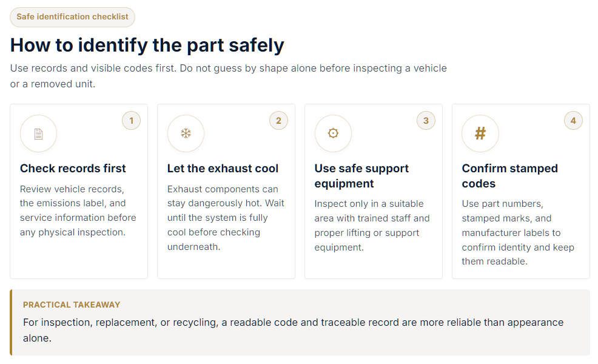
Task: Click the snowflake icon for exhaust cooling
Action: (x=186, y=133)
